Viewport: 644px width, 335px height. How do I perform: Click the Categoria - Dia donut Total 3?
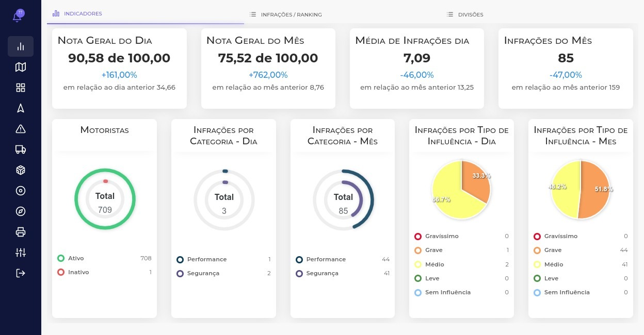coord(224,200)
